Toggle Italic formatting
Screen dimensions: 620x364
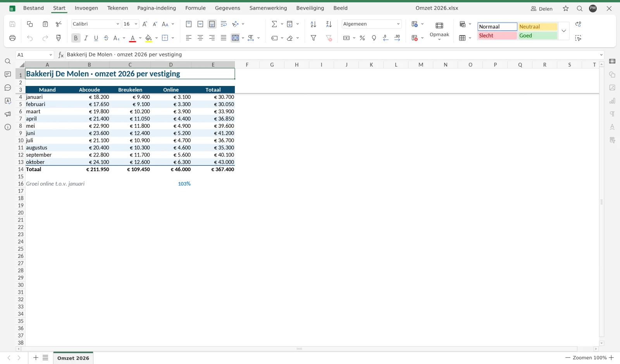tap(86, 38)
